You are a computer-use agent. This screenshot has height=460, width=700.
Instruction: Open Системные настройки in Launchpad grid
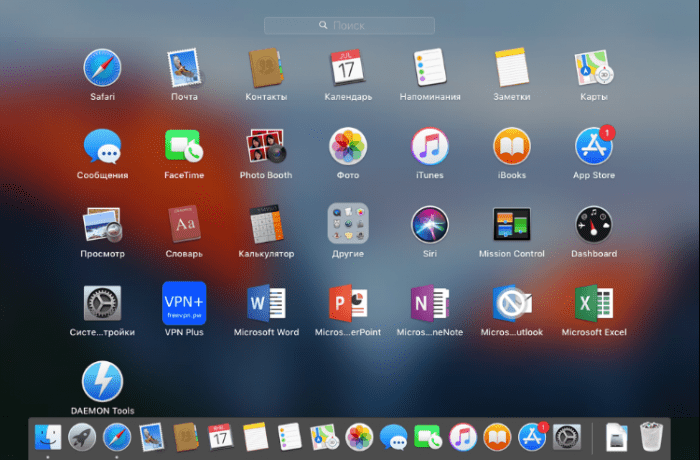point(102,303)
